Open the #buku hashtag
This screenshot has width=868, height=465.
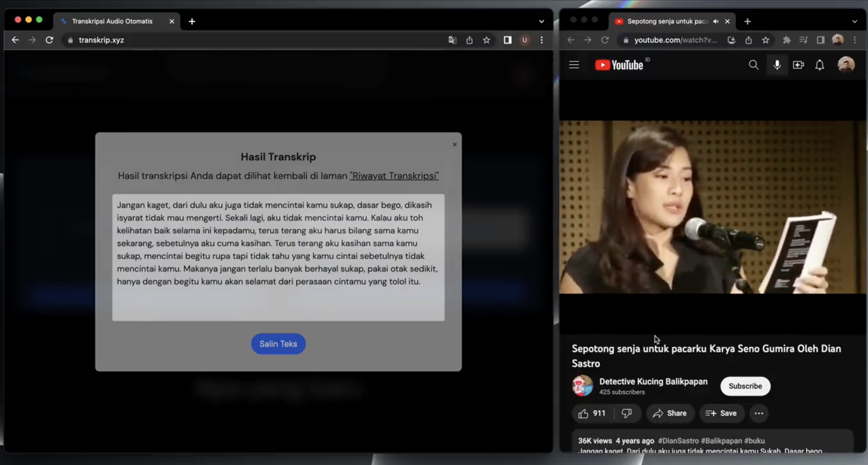[x=754, y=441]
